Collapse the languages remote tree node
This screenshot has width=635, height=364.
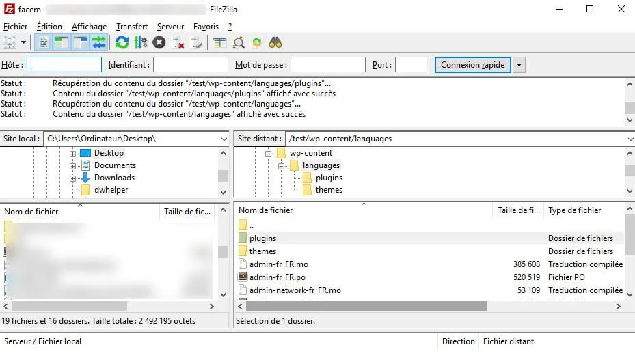pos(281,166)
